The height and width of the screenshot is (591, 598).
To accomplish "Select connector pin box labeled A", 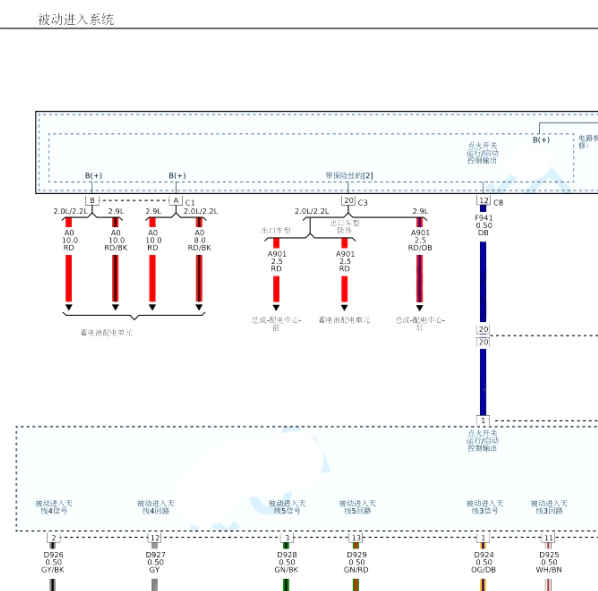I will (x=176, y=200).
